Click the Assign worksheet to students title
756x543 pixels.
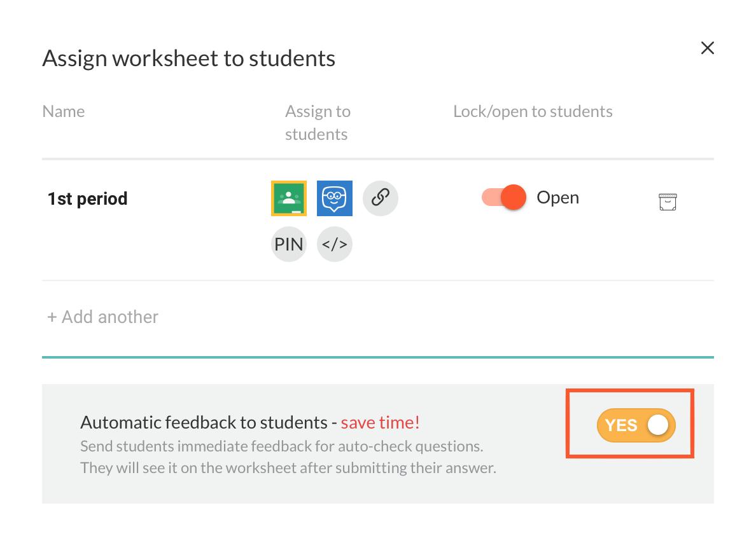point(188,58)
